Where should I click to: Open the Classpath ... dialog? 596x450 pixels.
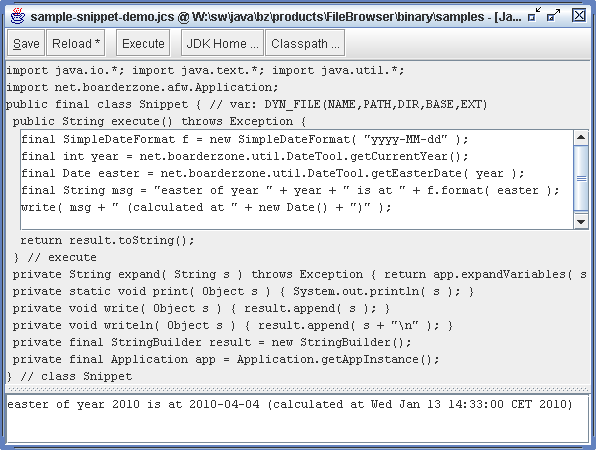[305, 43]
